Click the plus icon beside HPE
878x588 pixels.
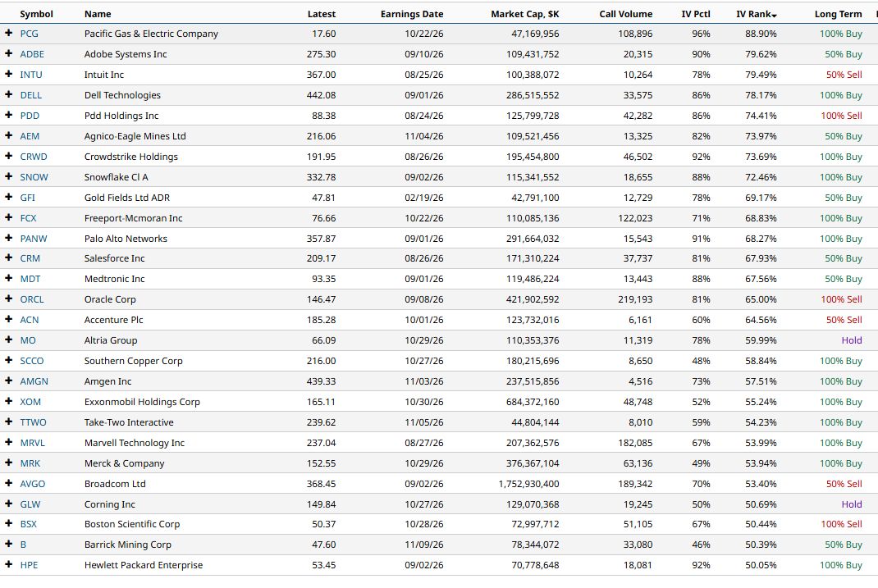pyautogui.click(x=8, y=564)
